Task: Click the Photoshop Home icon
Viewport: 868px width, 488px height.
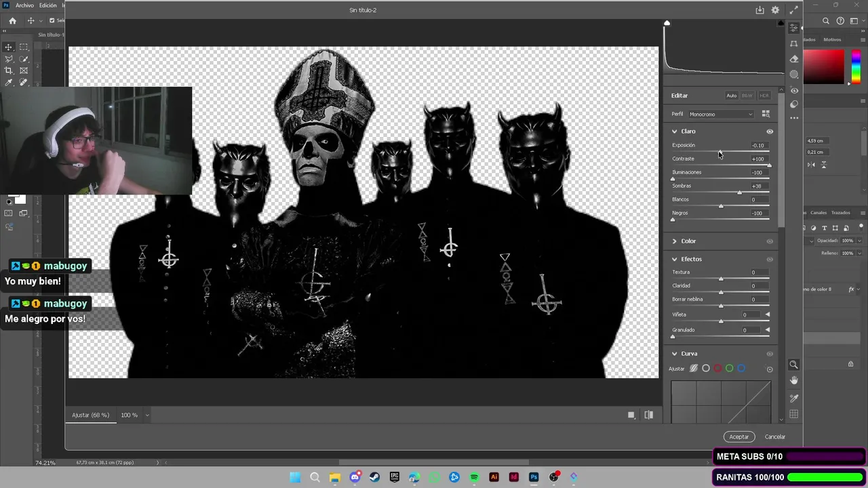Action: 12,21
